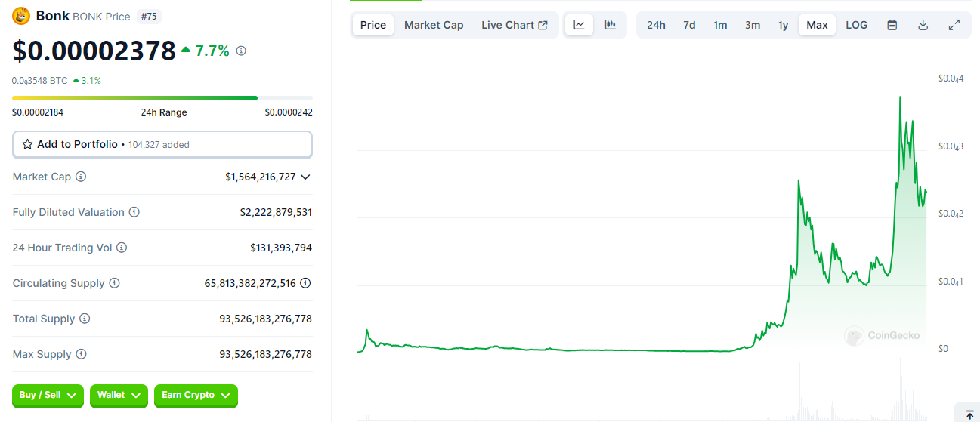Click the $0.00002184 range low value

(x=38, y=112)
